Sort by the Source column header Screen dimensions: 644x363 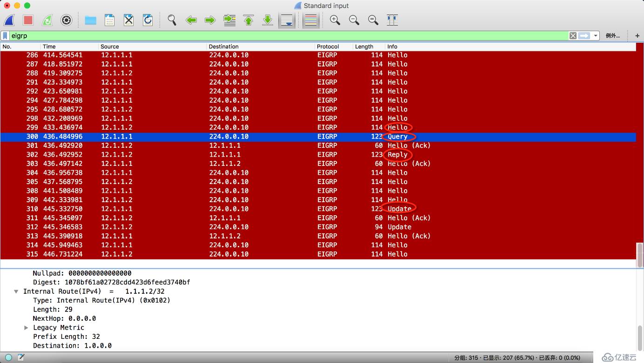coord(153,46)
